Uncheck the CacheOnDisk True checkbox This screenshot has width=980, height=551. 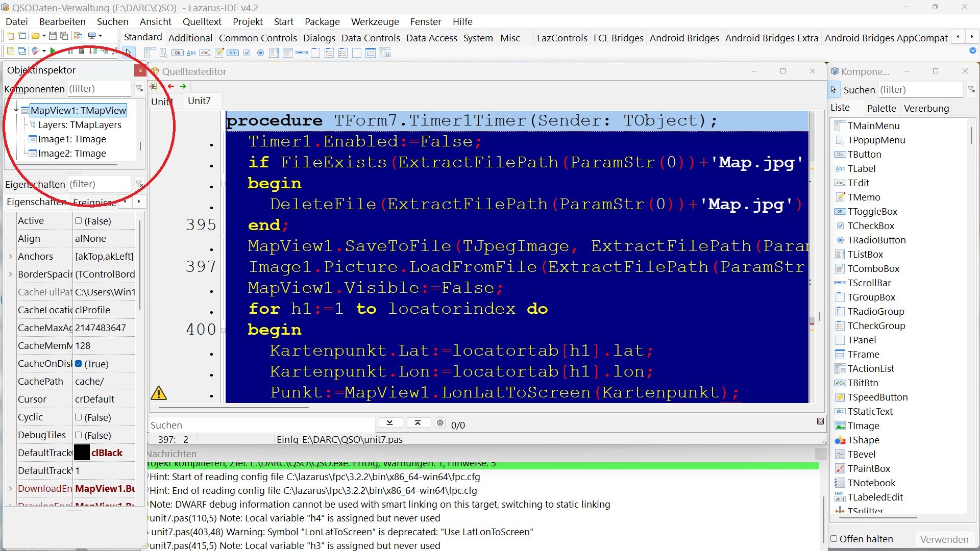pyautogui.click(x=79, y=364)
